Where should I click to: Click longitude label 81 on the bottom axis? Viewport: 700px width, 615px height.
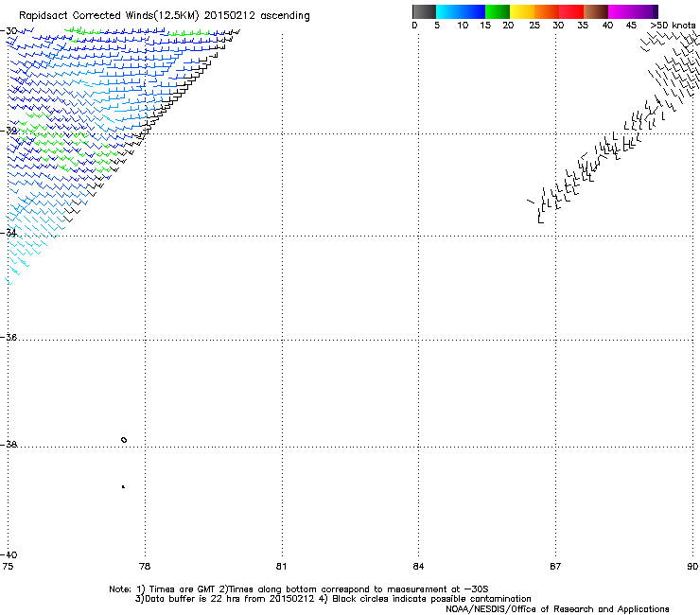coord(281,567)
